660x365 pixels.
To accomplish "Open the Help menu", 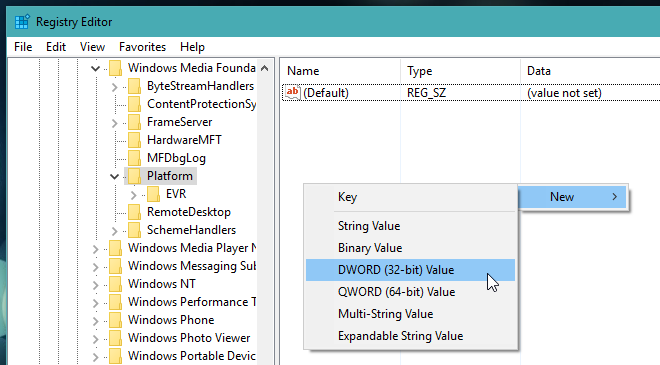I will pyautogui.click(x=192, y=47).
